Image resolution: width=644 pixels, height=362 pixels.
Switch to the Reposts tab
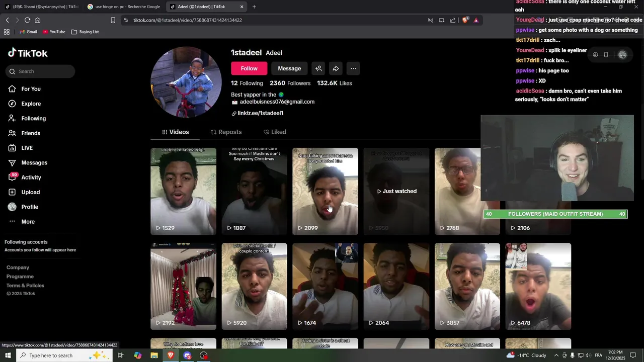tap(226, 132)
